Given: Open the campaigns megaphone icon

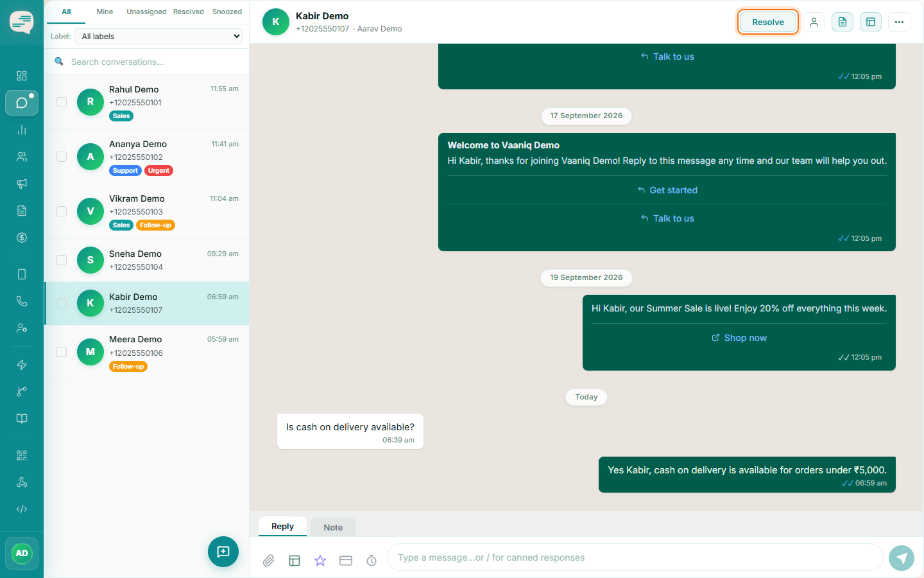Looking at the screenshot, I should (22, 184).
